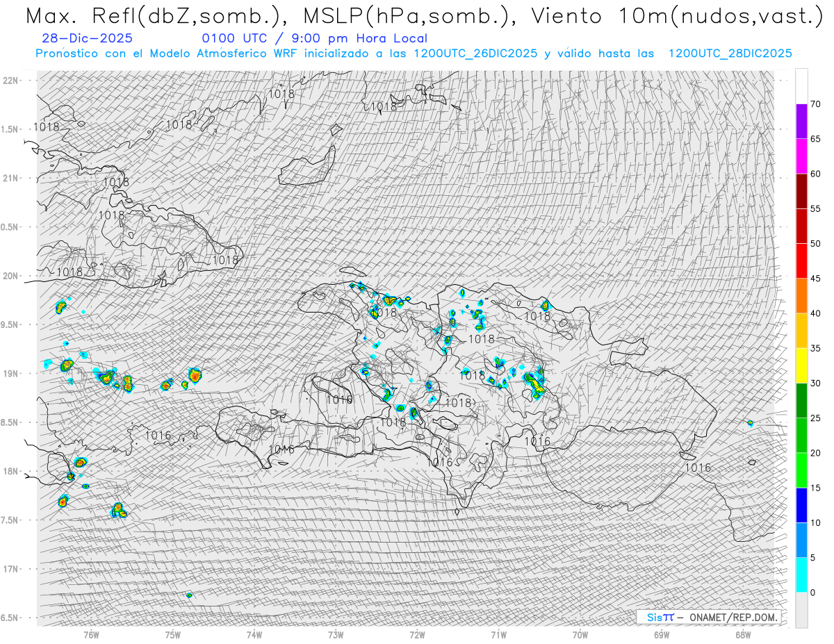834x644 pixels.
Task: Click the '72W' longitude label
Action: pyautogui.click(x=417, y=634)
